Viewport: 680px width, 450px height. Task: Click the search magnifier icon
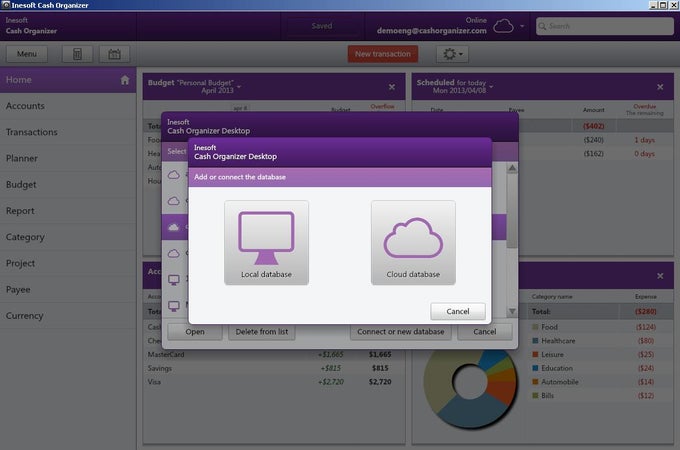542,26
